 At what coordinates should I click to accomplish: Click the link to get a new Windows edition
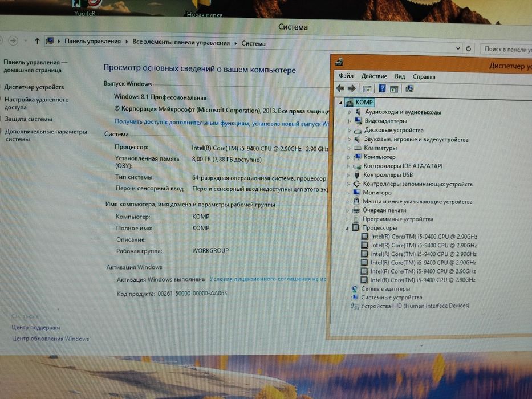tap(221, 123)
